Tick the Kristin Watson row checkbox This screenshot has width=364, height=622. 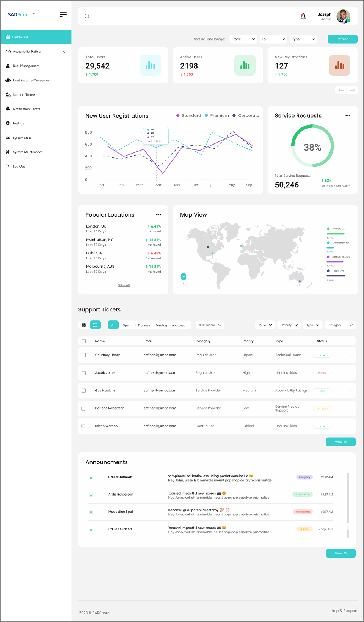pos(83,426)
